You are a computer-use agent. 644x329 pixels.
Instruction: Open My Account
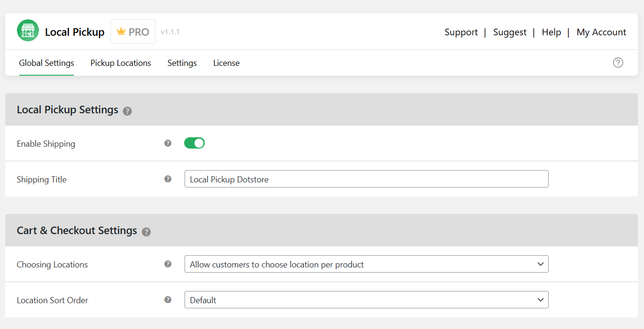[x=601, y=32]
